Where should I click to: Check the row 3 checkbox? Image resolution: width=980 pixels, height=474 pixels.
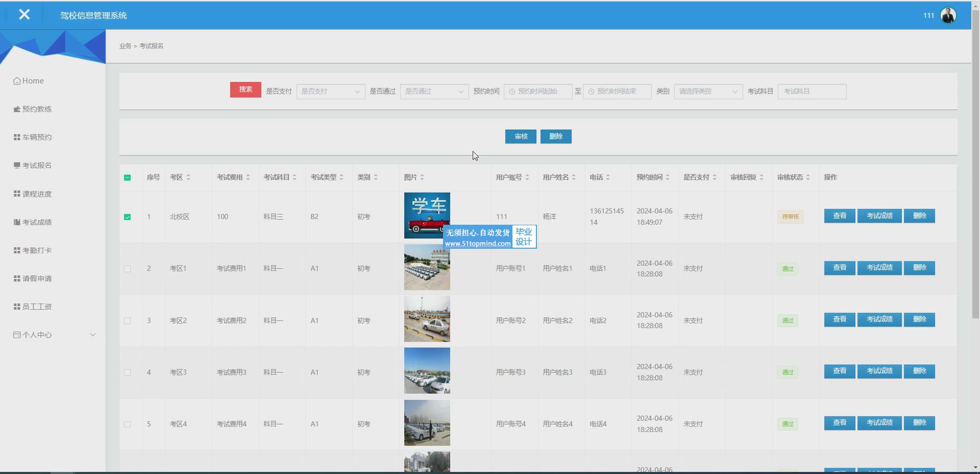(128, 321)
